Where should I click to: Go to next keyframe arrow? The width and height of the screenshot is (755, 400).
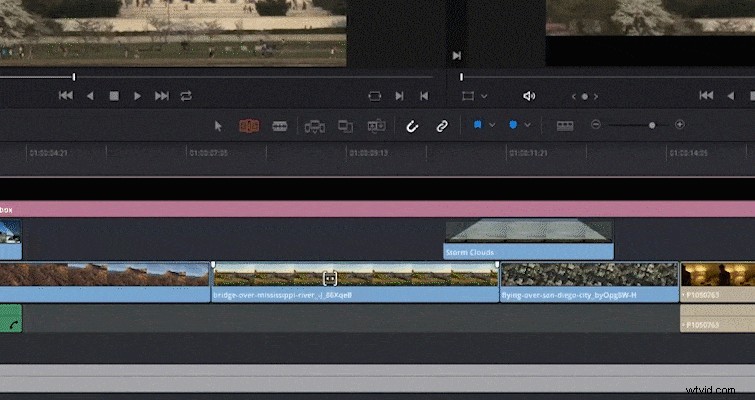[596, 97]
